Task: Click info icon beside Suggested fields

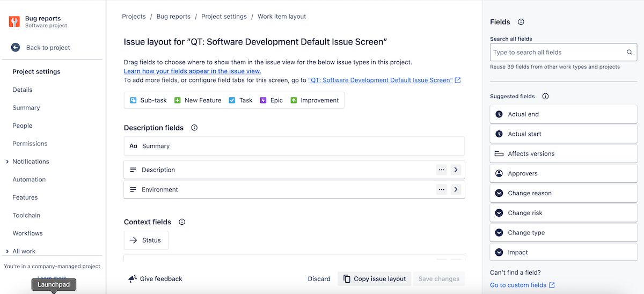Action: coord(545,97)
